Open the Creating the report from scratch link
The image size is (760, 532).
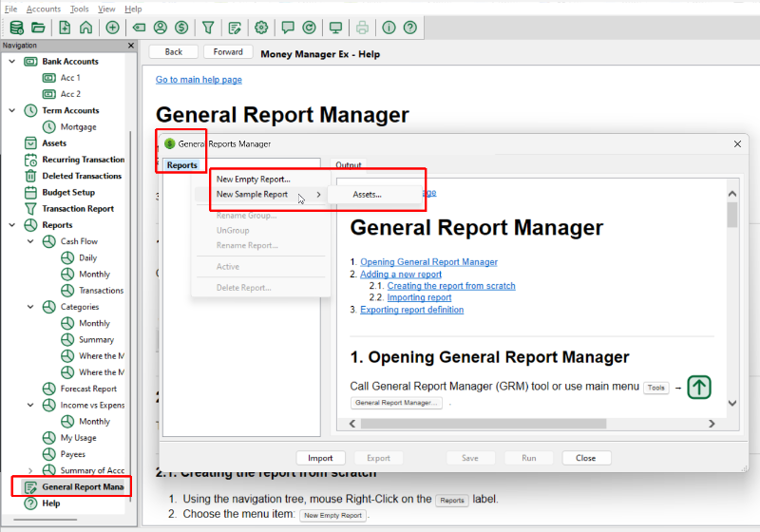451,286
